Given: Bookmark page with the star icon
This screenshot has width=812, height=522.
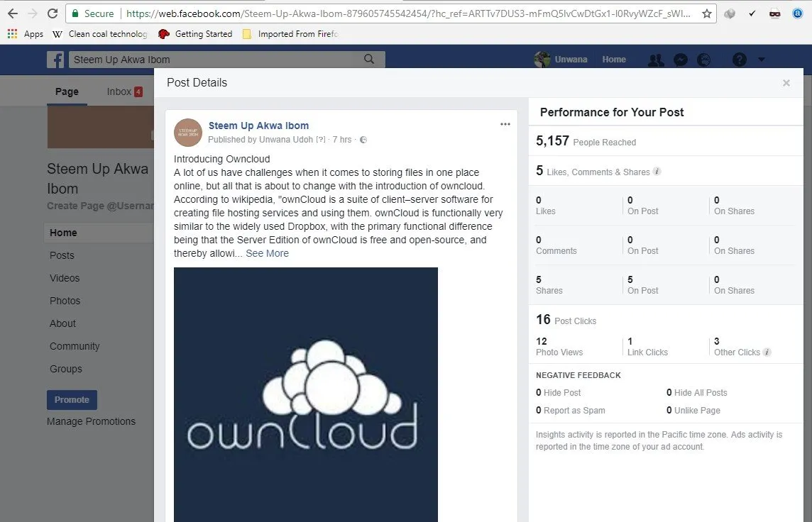Looking at the screenshot, I should 706,13.
